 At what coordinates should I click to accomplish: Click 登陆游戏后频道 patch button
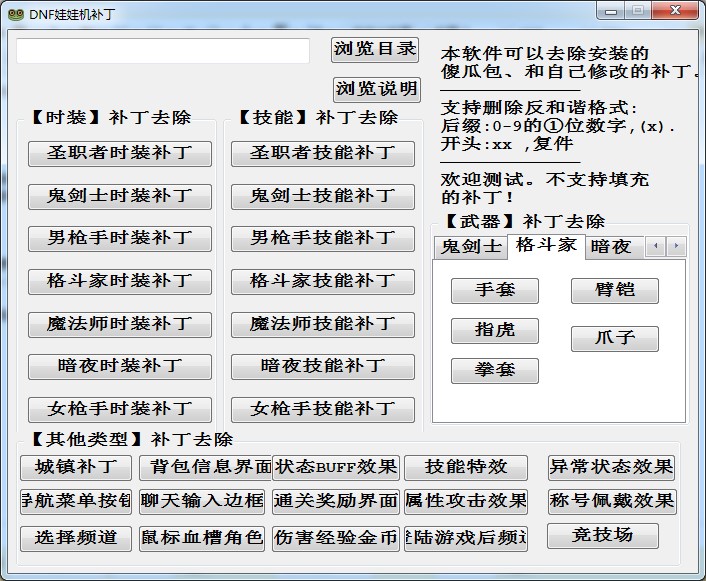coord(466,539)
